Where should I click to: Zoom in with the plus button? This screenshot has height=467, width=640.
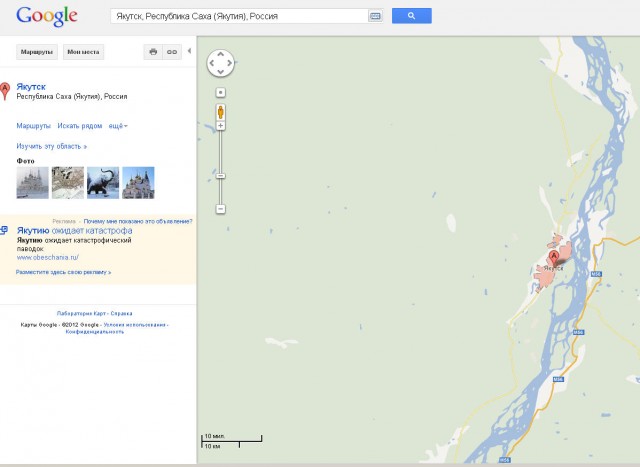point(220,126)
